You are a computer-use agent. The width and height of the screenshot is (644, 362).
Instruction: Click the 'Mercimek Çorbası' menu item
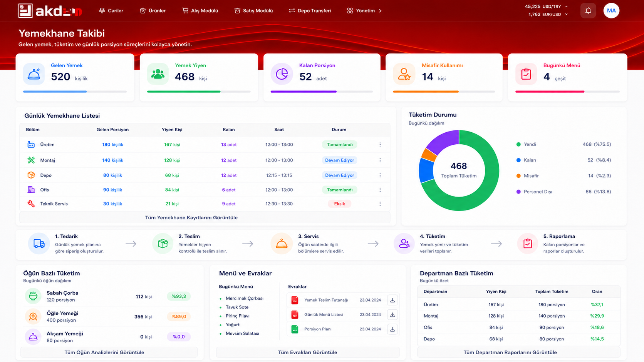click(x=245, y=299)
